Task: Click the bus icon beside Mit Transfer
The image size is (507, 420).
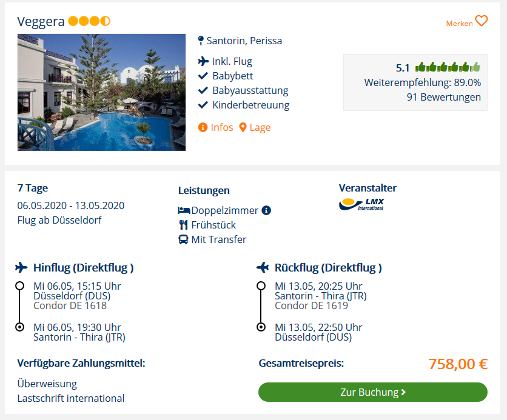Action: tap(183, 239)
